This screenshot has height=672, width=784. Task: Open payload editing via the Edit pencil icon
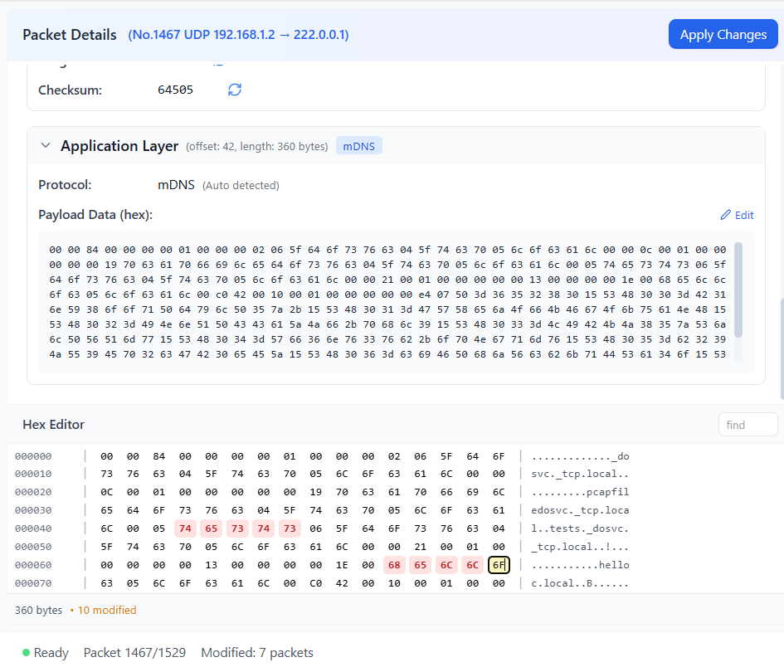click(x=737, y=215)
